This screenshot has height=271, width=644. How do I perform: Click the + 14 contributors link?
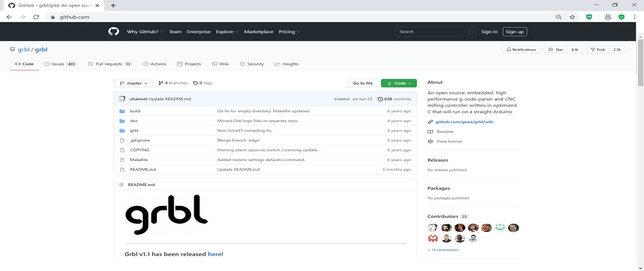(x=443, y=250)
